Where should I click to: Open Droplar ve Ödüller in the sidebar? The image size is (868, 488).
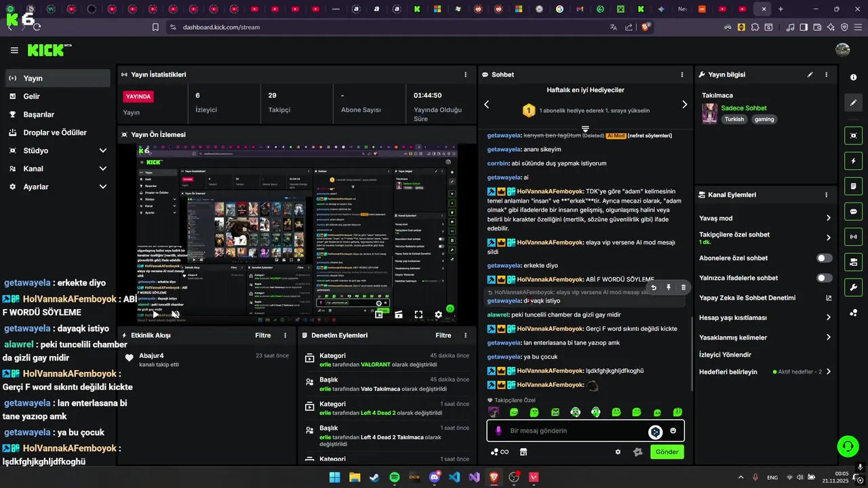(58, 133)
